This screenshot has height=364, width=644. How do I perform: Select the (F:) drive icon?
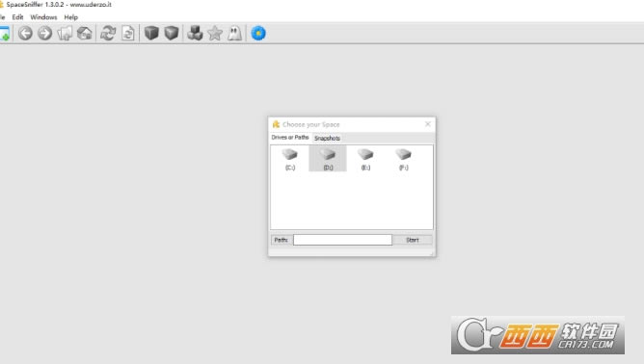[x=403, y=159]
